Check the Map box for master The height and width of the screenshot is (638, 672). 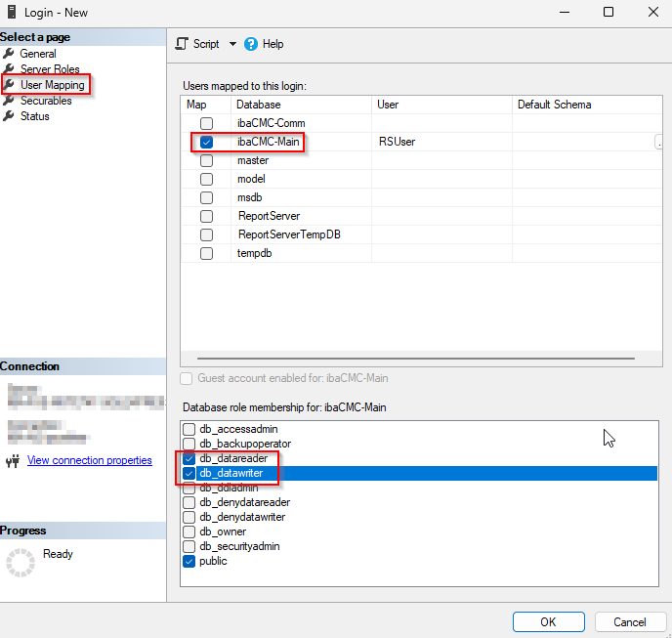(x=206, y=161)
